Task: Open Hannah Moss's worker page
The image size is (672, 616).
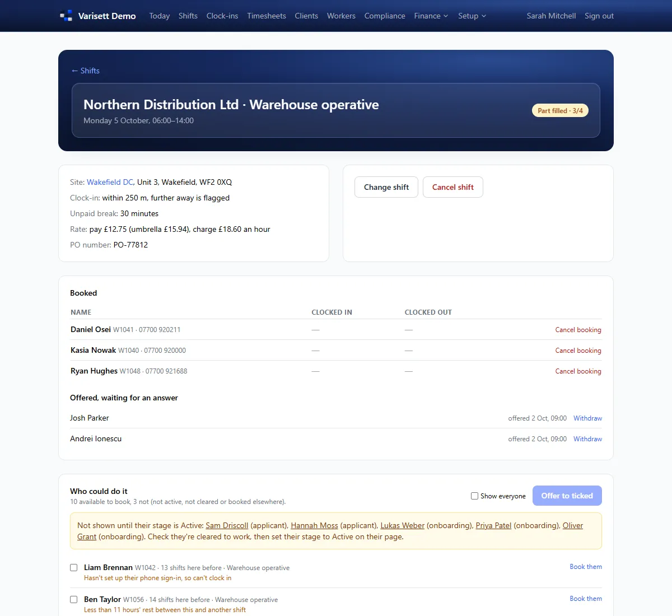Action: [314, 525]
